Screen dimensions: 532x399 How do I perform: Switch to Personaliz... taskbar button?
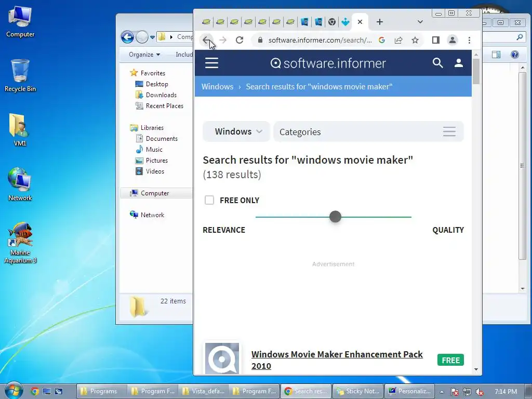[409, 391]
